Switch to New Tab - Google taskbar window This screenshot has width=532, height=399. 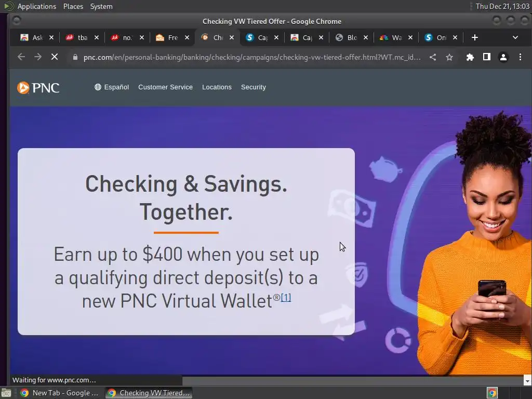tap(59, 393)
